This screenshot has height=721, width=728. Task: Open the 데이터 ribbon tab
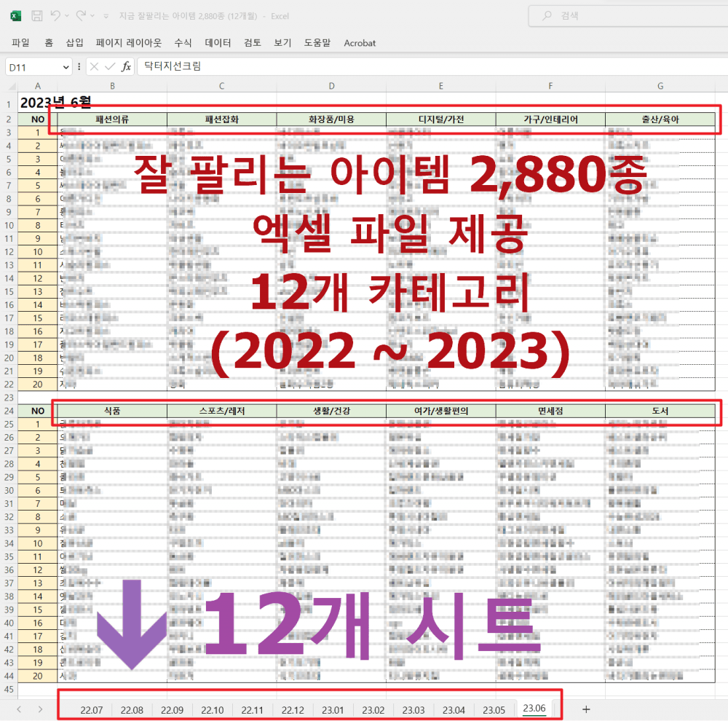tap(218, 43)
